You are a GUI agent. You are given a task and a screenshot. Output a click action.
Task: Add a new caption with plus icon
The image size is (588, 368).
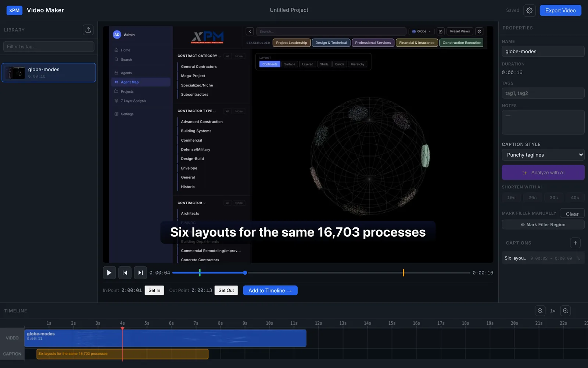576,243
